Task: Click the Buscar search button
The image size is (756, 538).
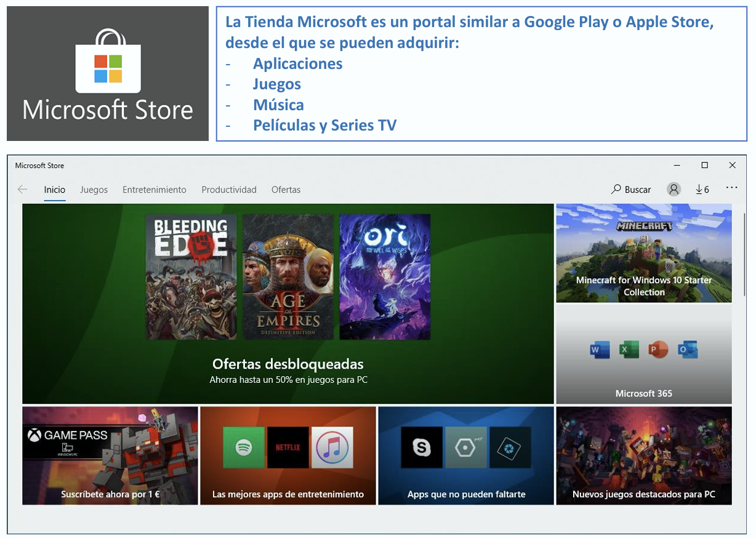Action: coord(631,190)
